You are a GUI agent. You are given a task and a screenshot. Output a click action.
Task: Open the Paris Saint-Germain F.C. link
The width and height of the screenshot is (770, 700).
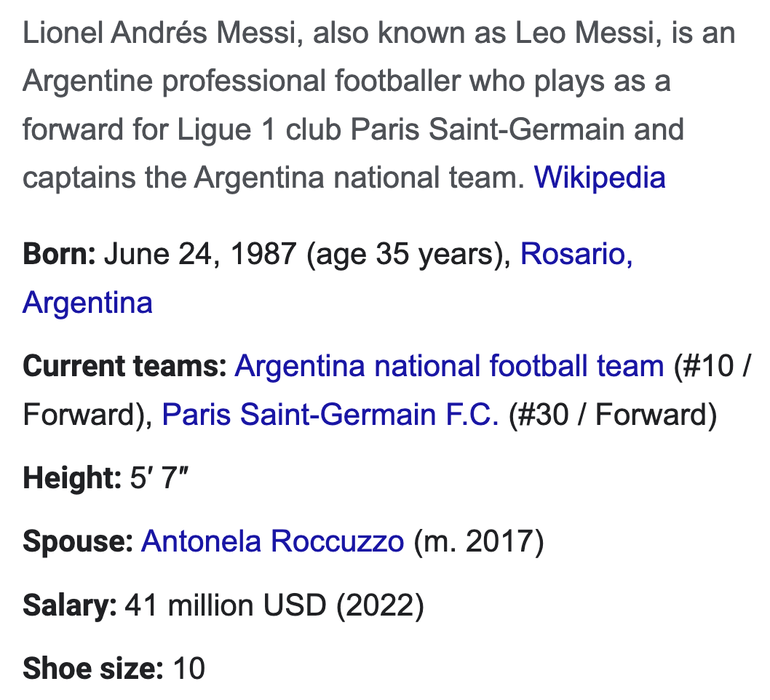point(330,414)
